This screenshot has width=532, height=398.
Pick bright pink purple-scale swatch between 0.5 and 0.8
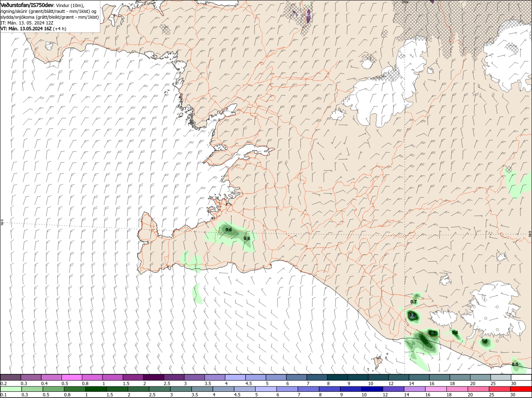click(71, 377)
